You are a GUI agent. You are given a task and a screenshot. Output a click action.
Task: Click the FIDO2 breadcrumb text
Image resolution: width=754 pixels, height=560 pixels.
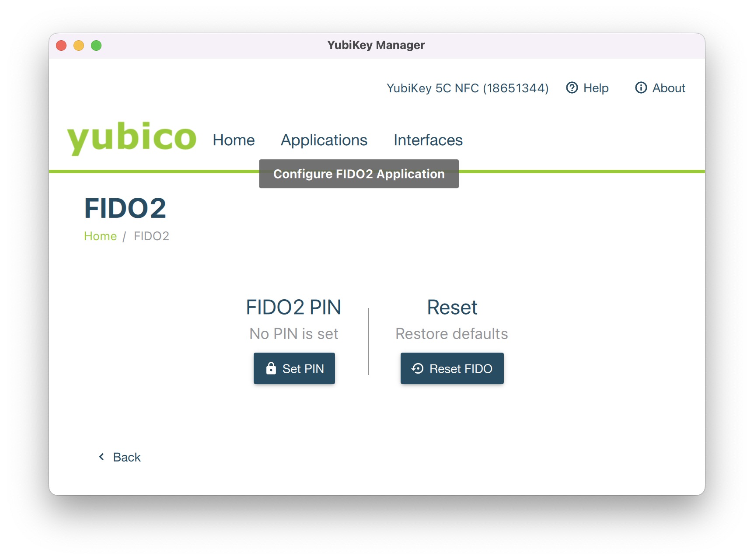tap(151, 236)
